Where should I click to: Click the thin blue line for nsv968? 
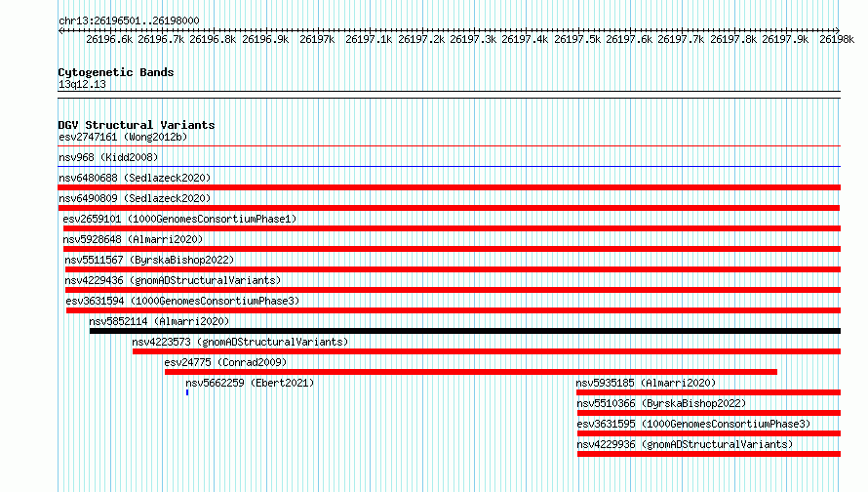pos(449,167)
